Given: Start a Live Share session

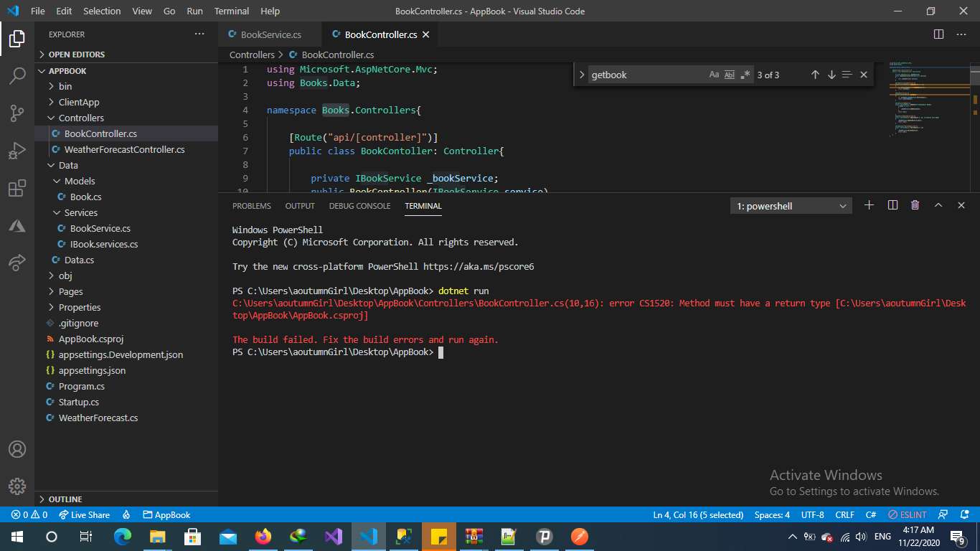Looking at the screenshot, I should [x=84, y=514].
